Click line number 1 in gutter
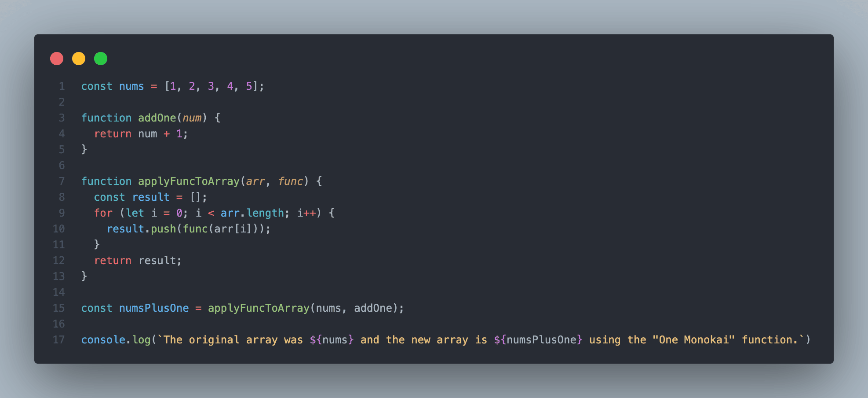 (x=62, y=86)
